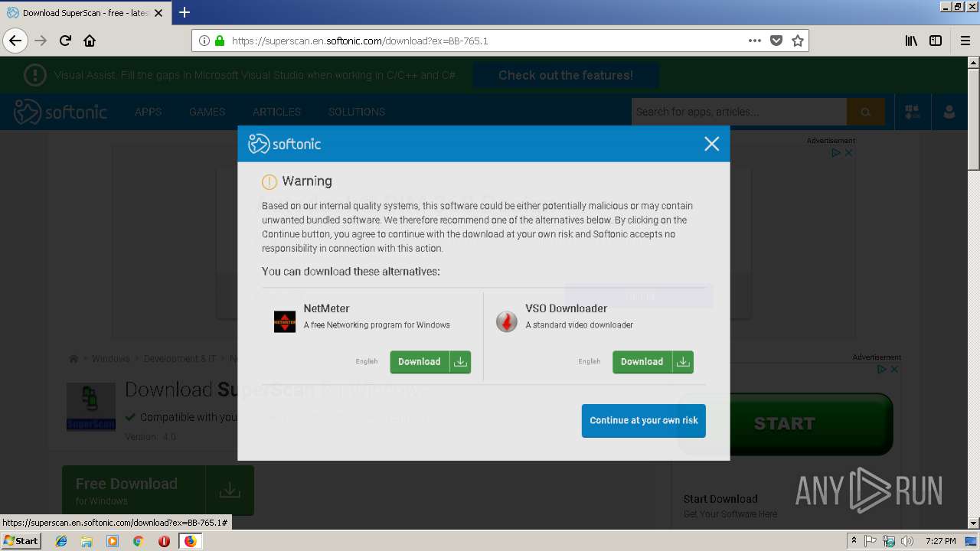Open the Firefox Library icon
This screenshot has width=980, height=551.
coord(911,41)
